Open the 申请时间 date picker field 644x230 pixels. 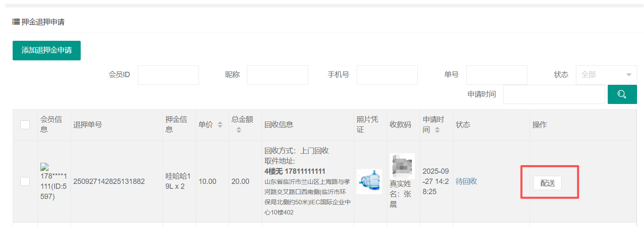[554, 95]
